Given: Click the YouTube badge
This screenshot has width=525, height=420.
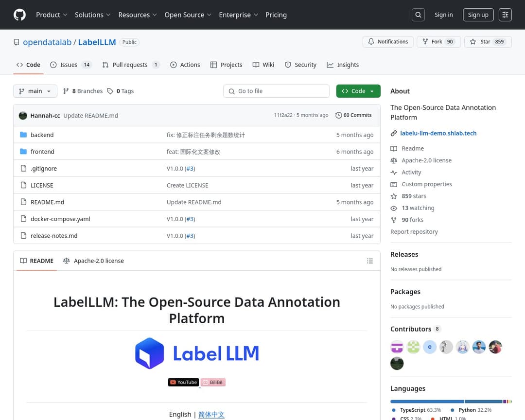Looking at the screenshot, I should click(183, 382).
